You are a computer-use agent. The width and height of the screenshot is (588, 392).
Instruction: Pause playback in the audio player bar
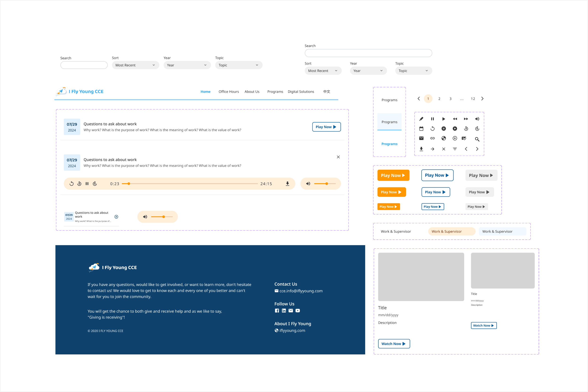pos(87,184)
